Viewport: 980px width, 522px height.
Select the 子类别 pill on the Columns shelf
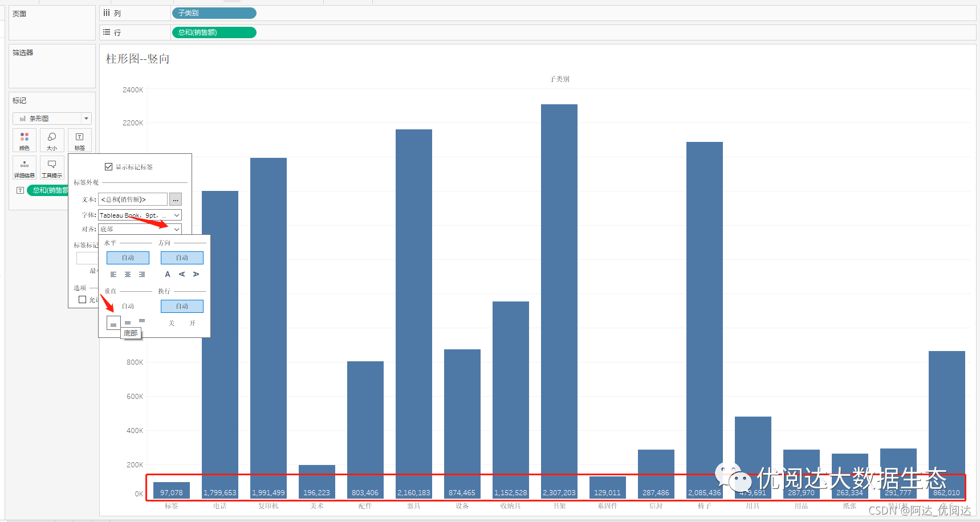(x=214, y=13)
